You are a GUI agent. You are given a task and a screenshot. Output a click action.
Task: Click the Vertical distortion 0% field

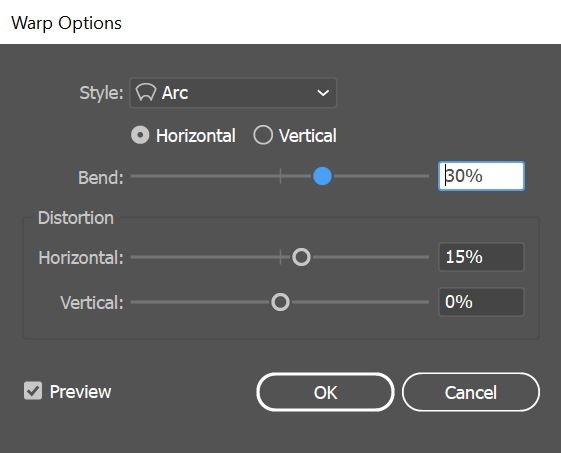[481, 302]
